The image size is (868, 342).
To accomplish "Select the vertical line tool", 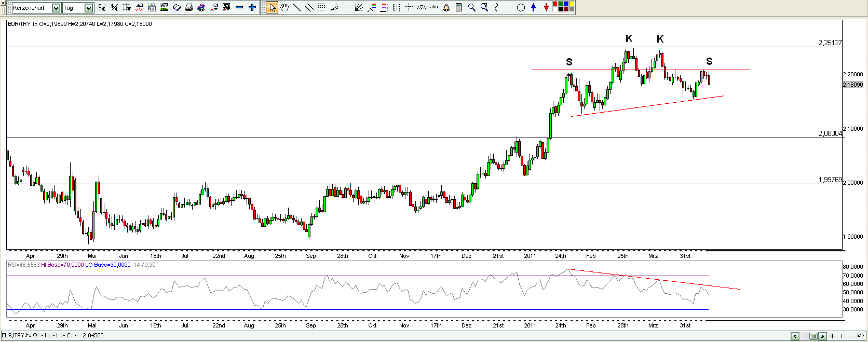I will tap(509, 7).
